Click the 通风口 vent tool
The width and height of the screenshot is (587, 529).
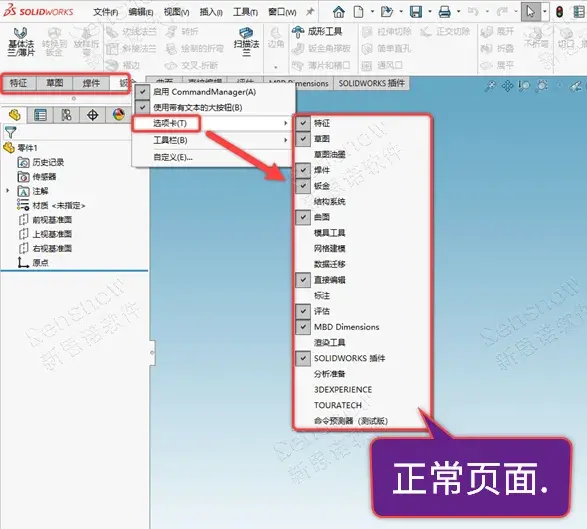[382, 66]
